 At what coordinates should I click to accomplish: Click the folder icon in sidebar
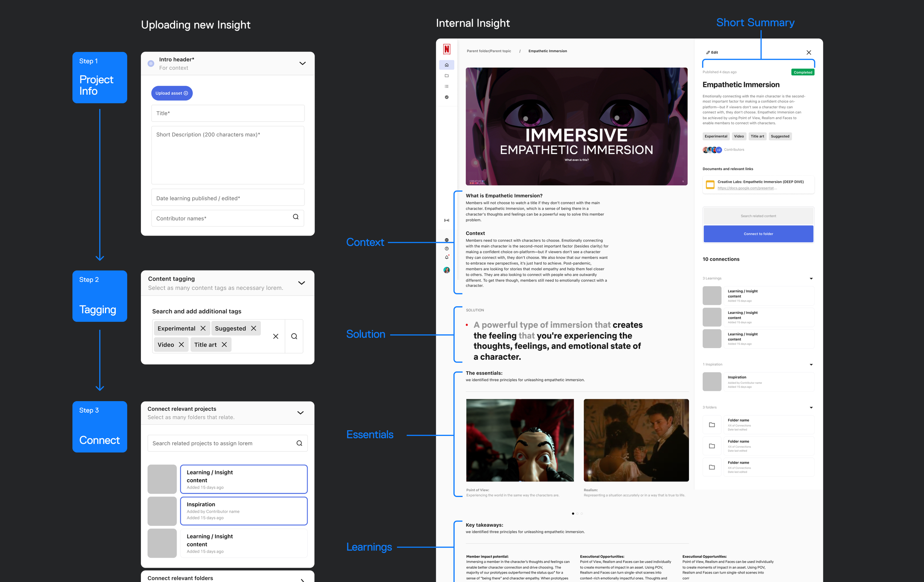pyautogui.click(x=446, y=76)
